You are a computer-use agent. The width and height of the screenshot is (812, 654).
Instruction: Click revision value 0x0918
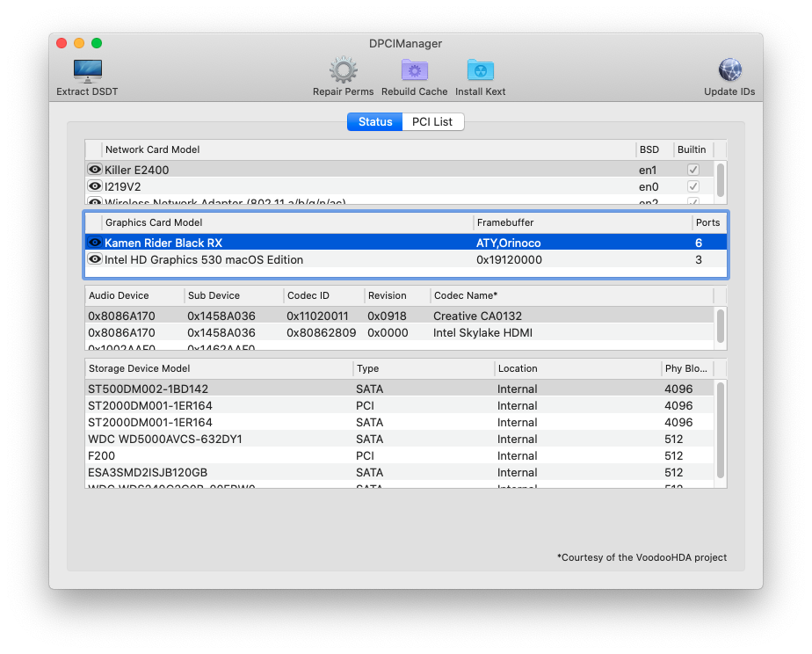tap(387, 316)
